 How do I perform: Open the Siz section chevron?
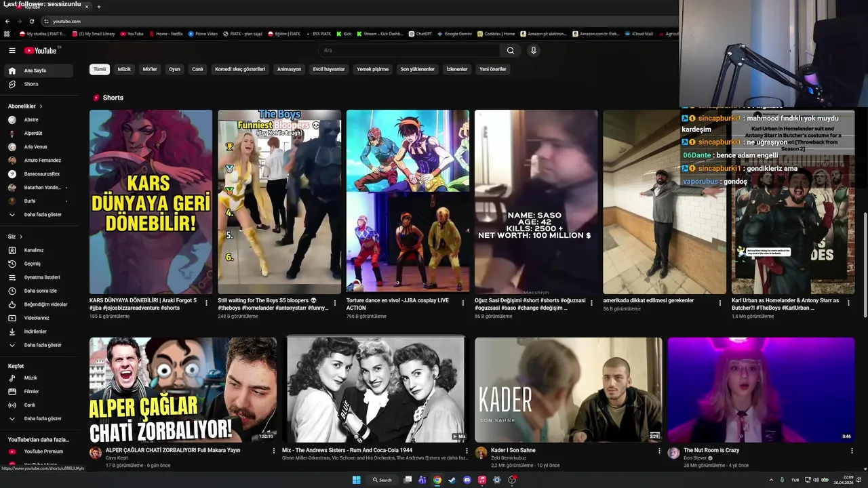pos(21,237)
